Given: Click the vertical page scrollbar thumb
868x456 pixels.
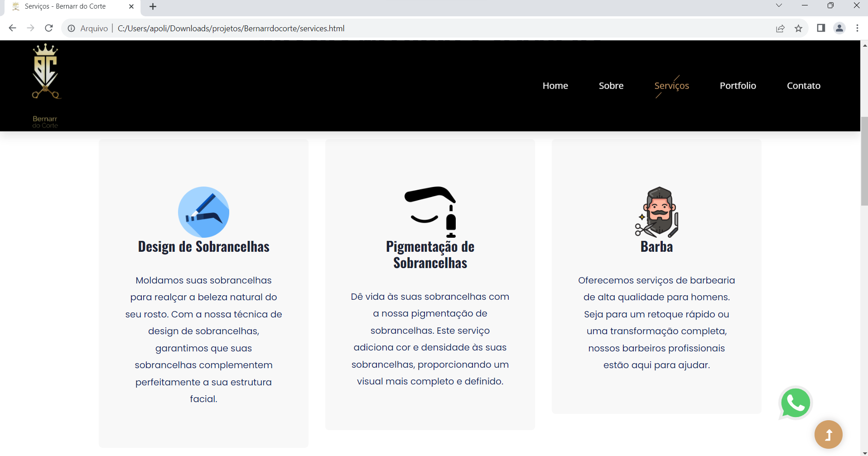Looking at the screenshot, I should coord(864,161).
